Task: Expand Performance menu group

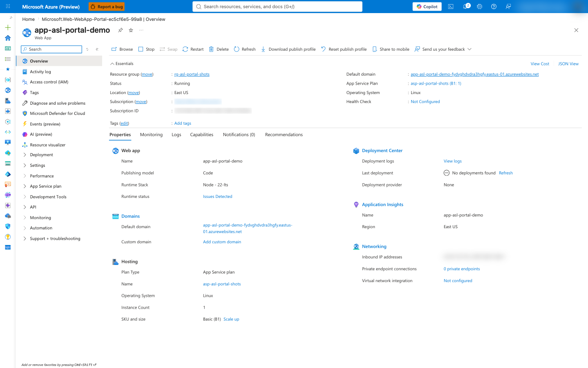Action: pos(59,176)
